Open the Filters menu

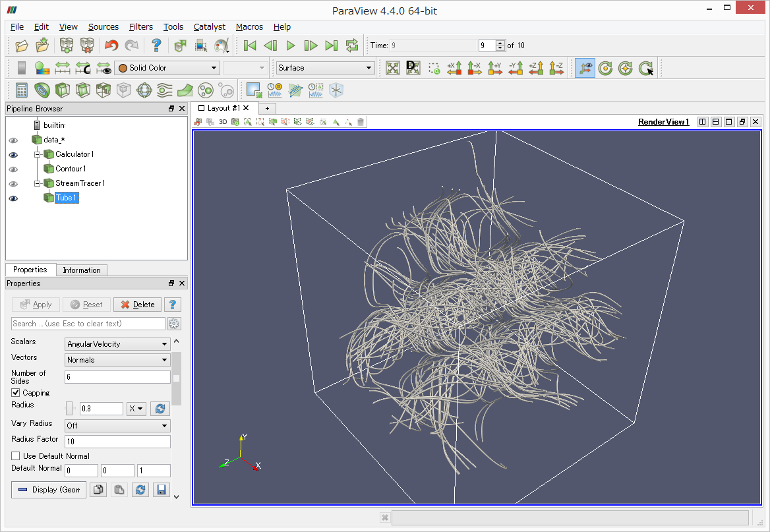pyautogui.click(x=140, y=27)
